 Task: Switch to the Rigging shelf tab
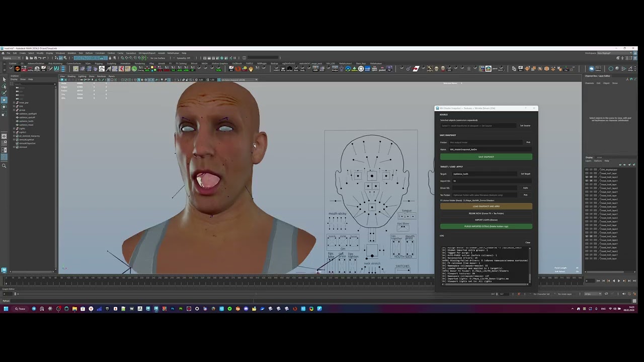(99, 63)
